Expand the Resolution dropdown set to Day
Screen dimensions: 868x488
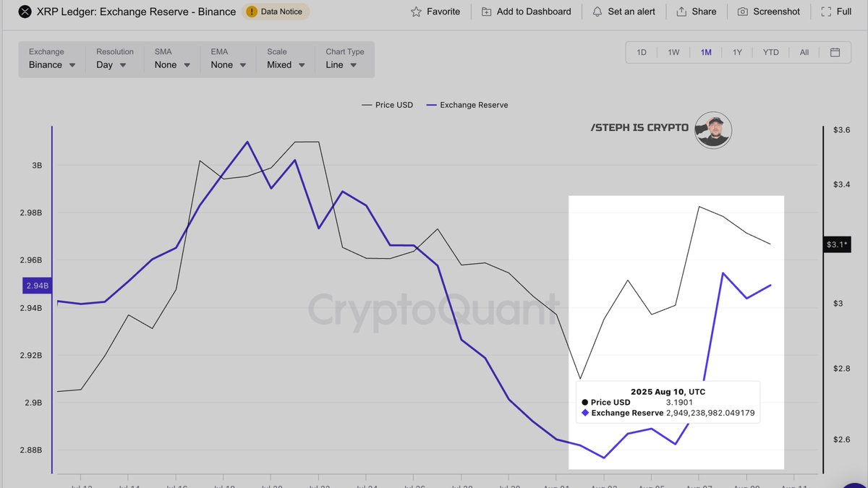(x=110, y=64)
